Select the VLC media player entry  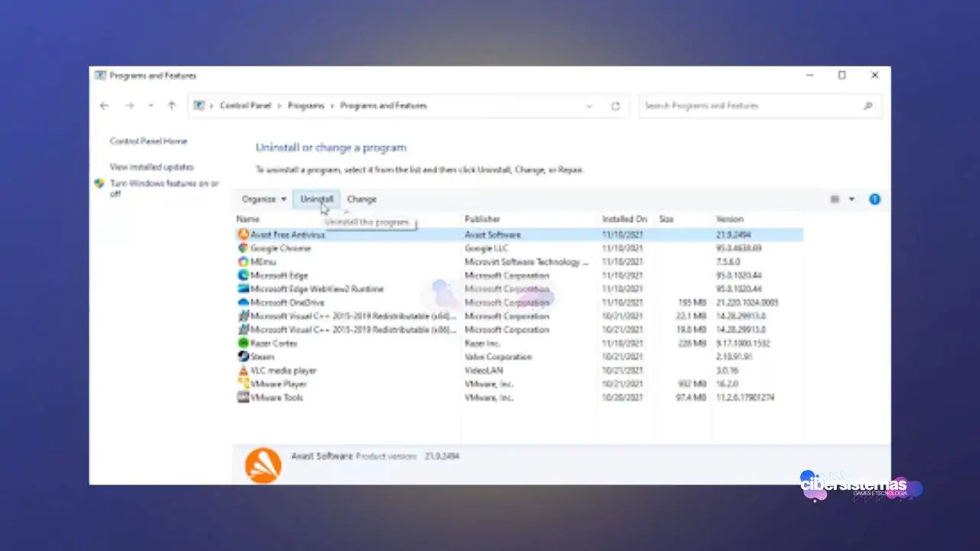(x=519, y=370)
